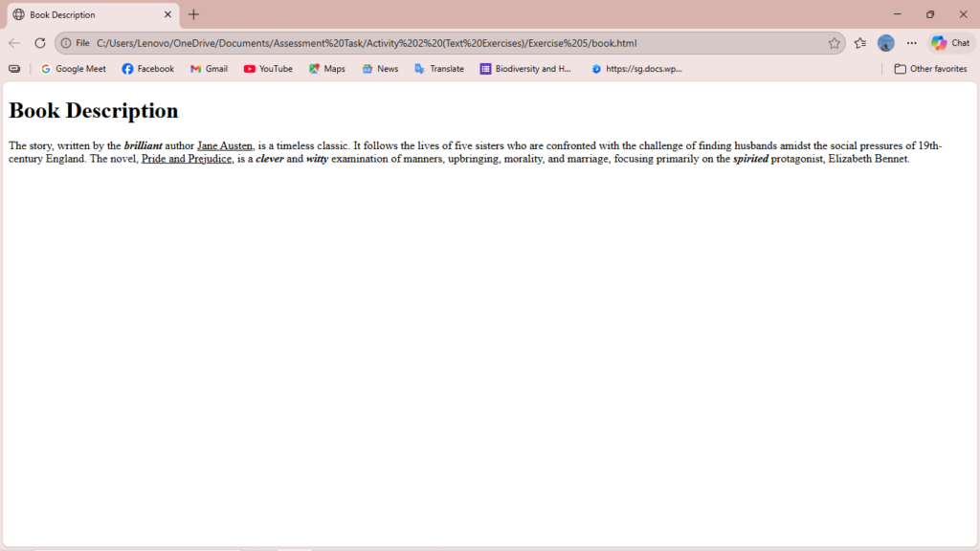Open the browser profile avatar

click(886, 43)
